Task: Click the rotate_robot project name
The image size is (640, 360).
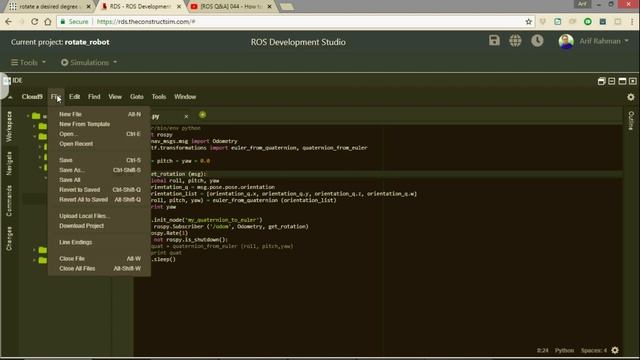Action: coord(87,42)
